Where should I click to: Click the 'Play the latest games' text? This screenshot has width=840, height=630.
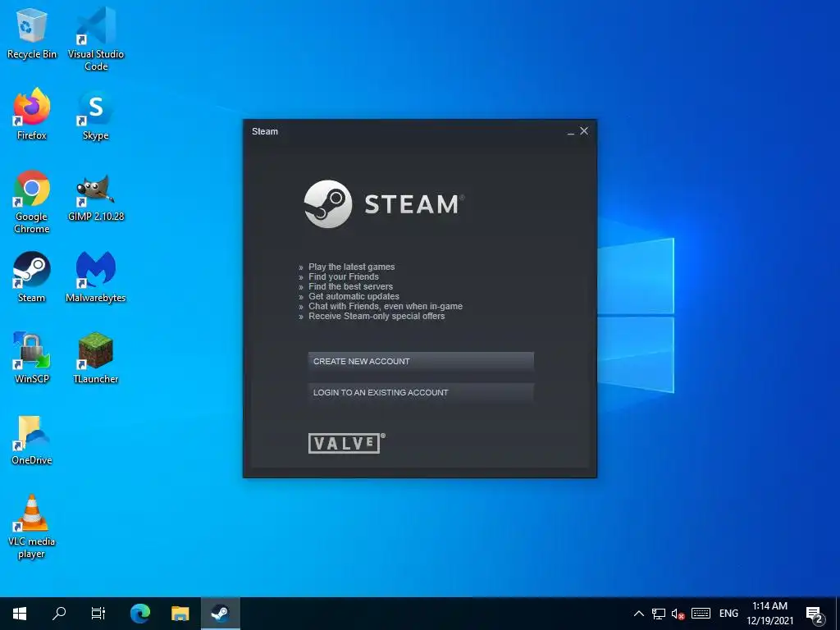351,267
